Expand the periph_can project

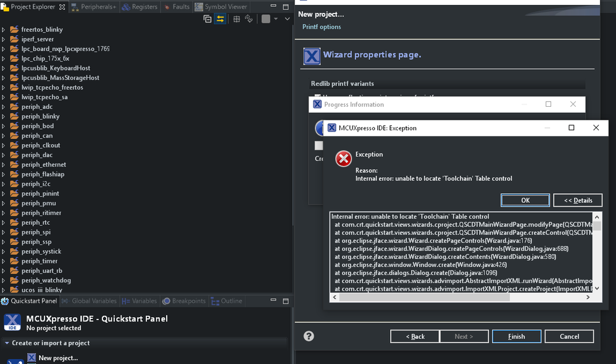4,136
